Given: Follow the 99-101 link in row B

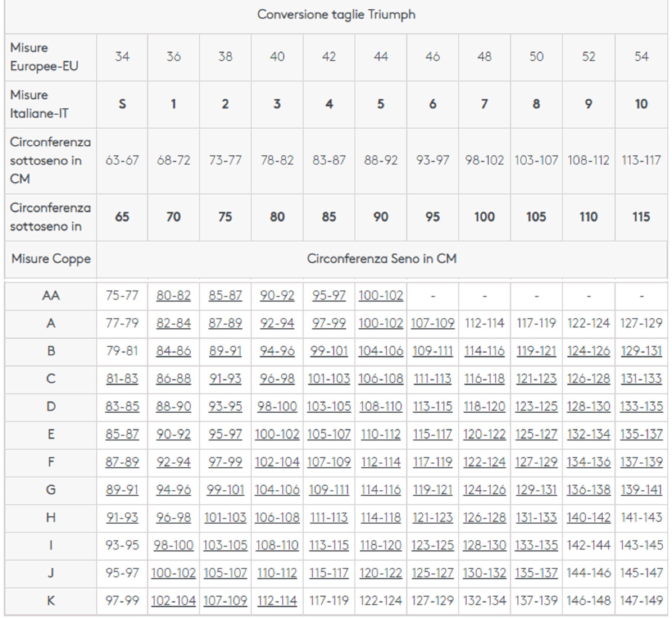Looking at the screenshot, I should (329, 351).
